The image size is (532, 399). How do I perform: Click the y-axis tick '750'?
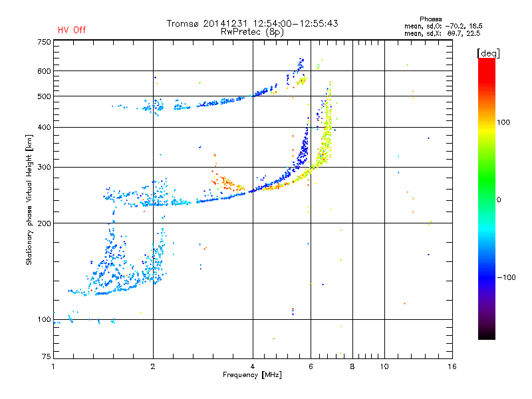[x=44, y=42]
